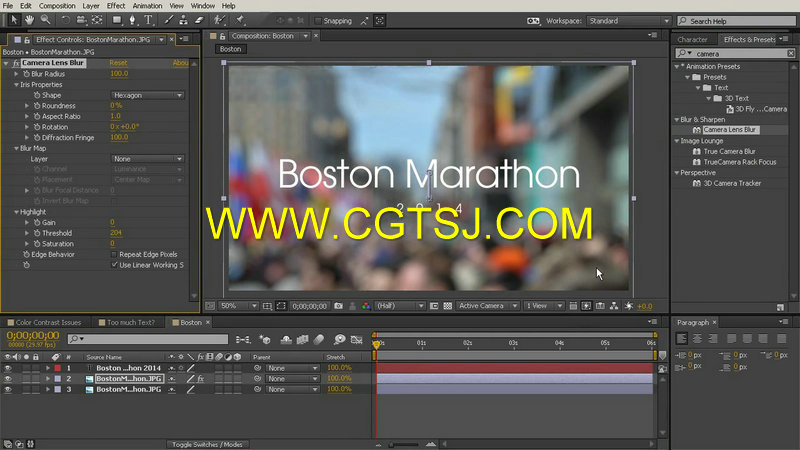Open Blur Map Layer None dropdown
800x450 pixels.
147,159
